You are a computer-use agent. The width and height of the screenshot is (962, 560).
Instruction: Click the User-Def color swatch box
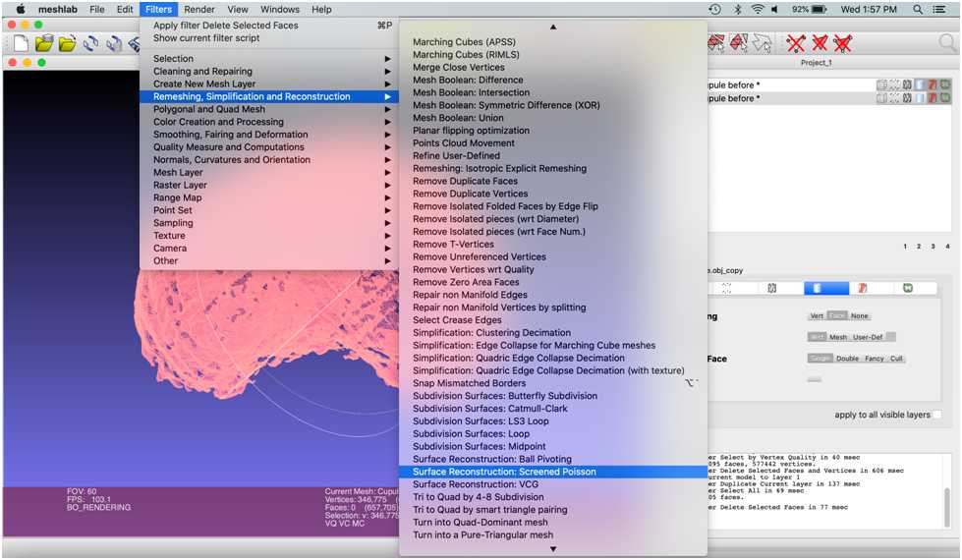point(891,337)
